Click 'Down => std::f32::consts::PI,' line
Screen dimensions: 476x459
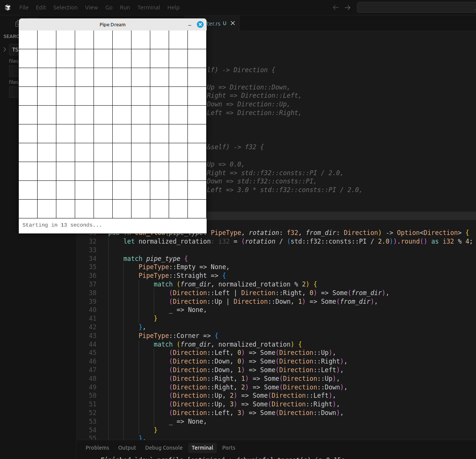coord(261,181)
